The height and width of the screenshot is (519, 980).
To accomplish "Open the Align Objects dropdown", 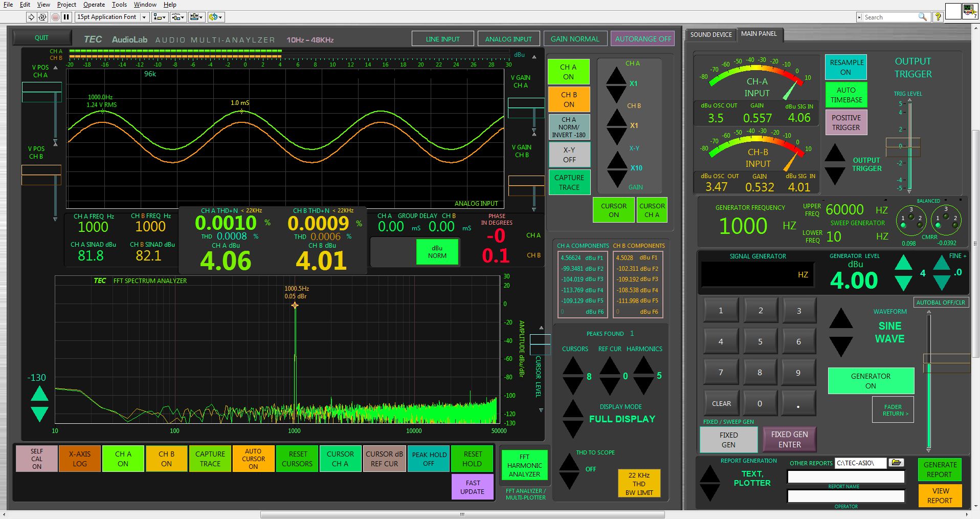I will 160,17.
